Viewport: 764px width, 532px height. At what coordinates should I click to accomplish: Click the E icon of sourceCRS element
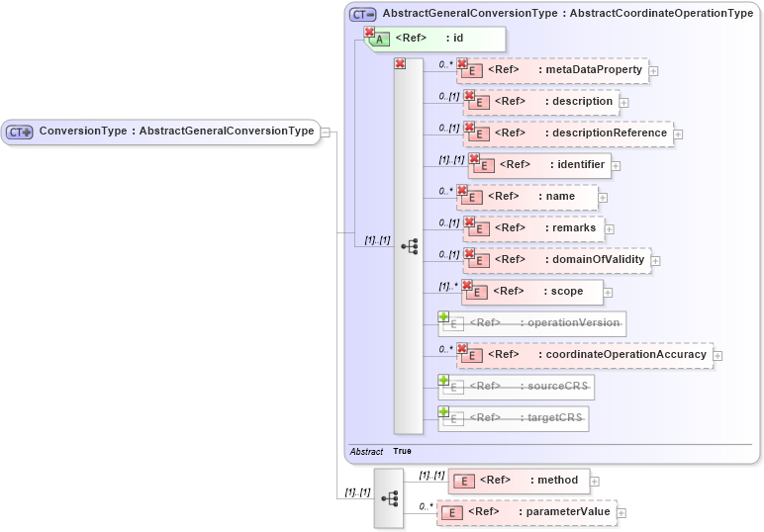coord(453,388)
